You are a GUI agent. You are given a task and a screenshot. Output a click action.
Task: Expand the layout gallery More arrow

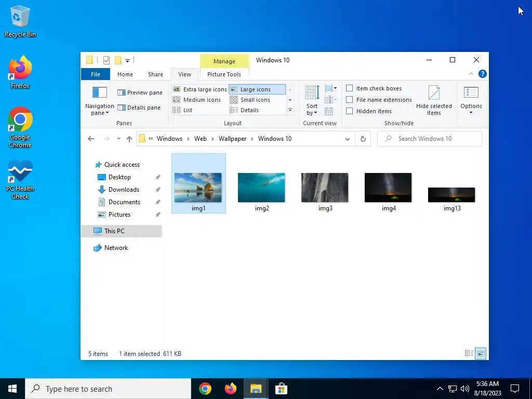(290, 110)
